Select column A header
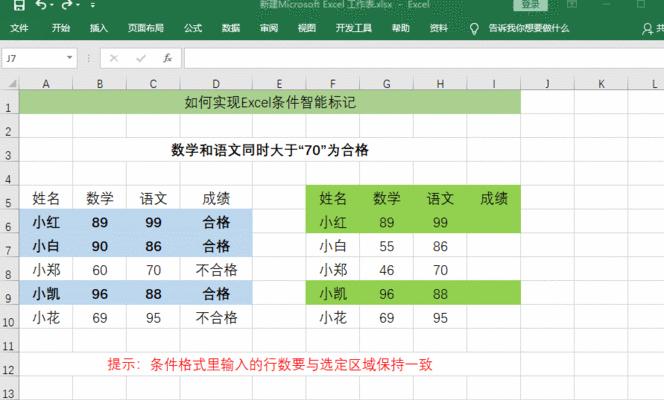 pyautogui.click(x=46, y=84)
